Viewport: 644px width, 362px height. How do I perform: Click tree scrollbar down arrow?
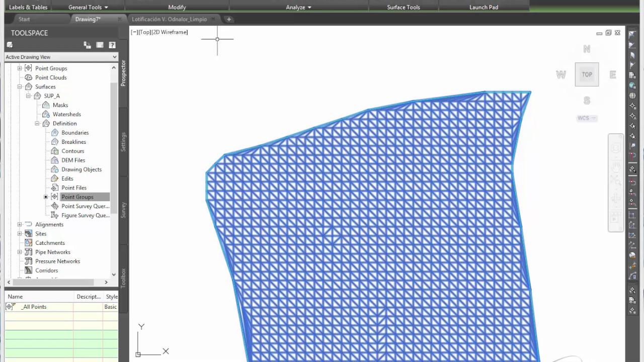(x=114, y=275)
